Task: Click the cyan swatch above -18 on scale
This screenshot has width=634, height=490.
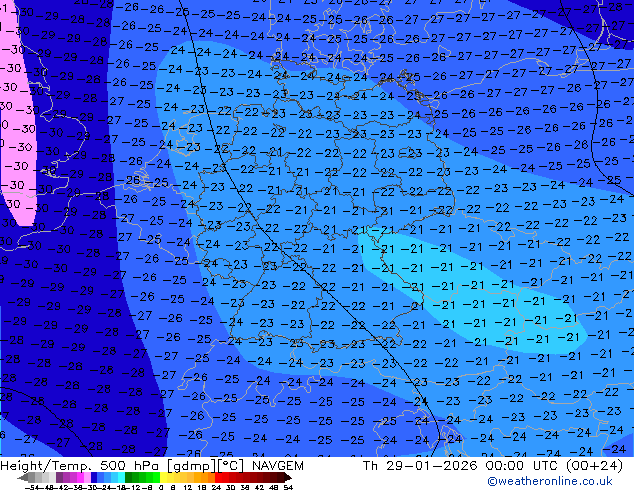Action: tap(121, 477)
